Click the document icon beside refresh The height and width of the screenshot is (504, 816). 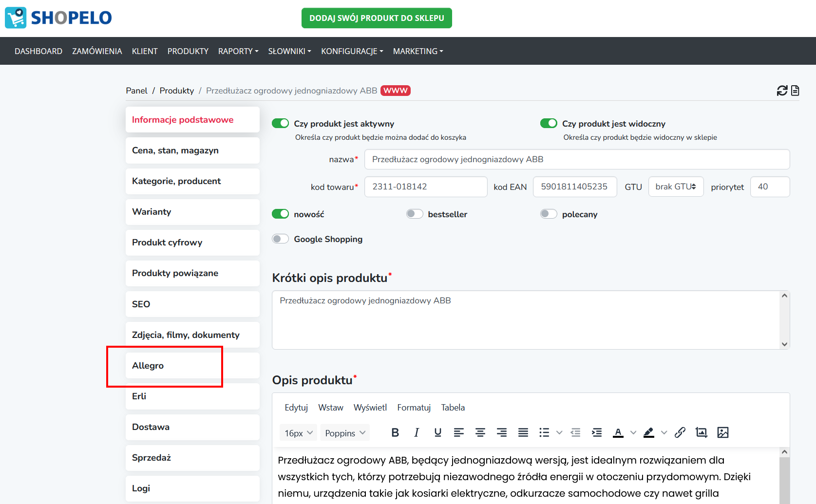pyautogui.click(x=795, y=91)
